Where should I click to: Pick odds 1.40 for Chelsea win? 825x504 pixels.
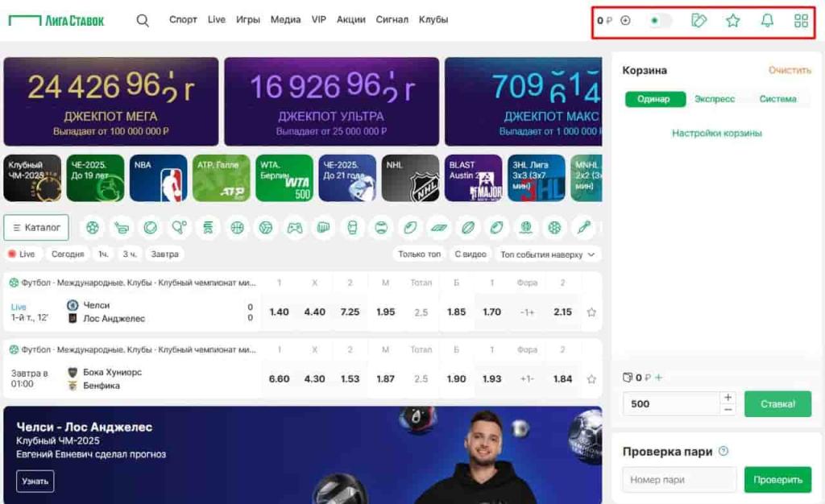point(279,312)
